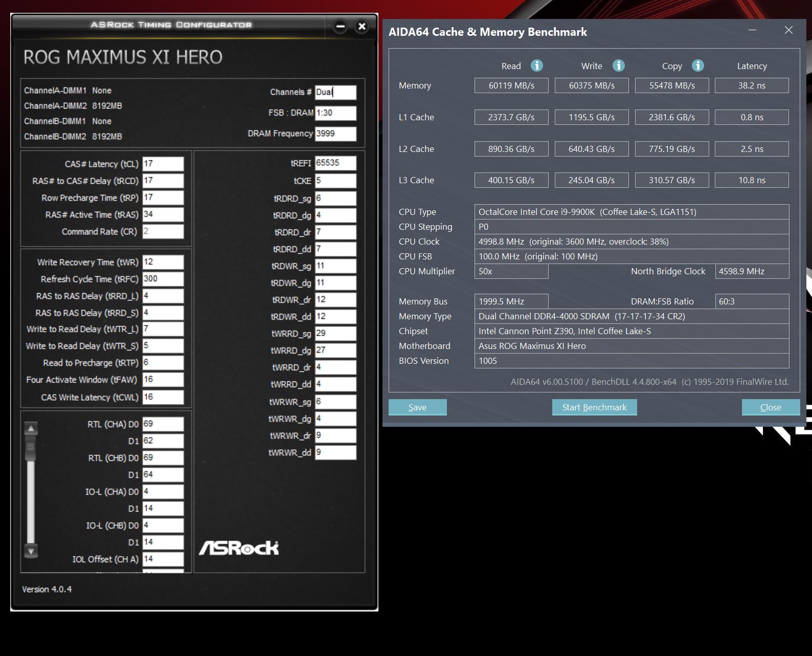Click the RTL (CHB) D0 field
The width and height of the screenshot is (812, 656).
point(163,458)
